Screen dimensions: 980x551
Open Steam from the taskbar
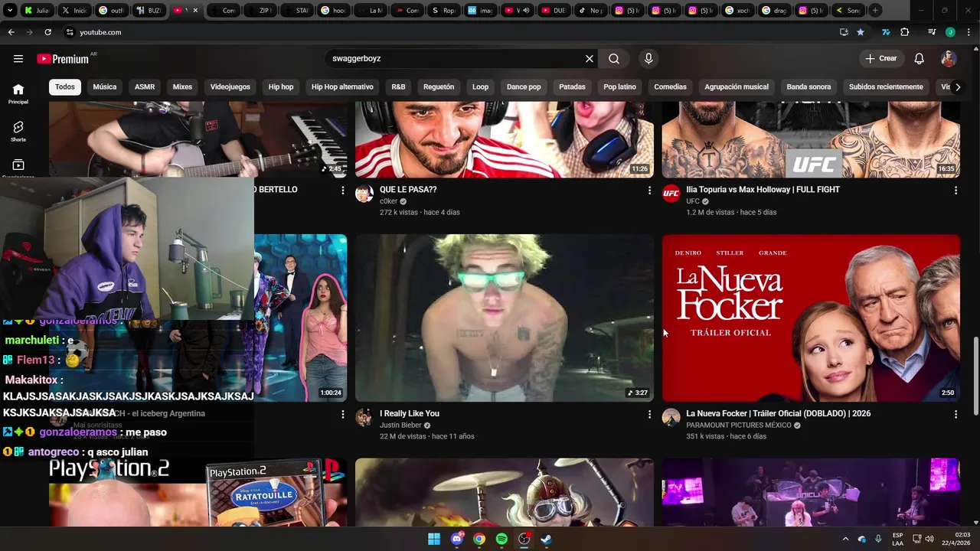tap(546, 539)
